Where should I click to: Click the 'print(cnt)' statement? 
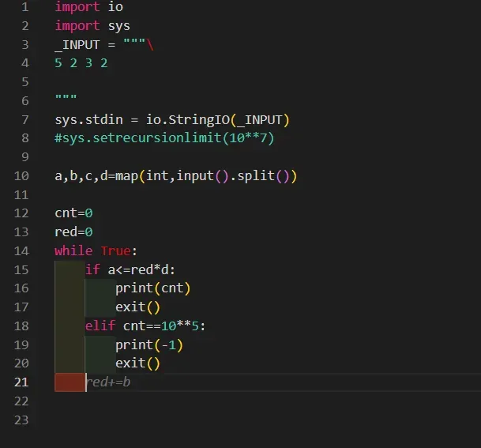[x=153, y=288]
